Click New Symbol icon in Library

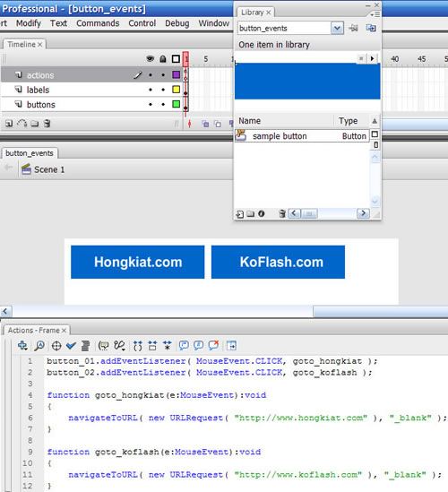[240, 214]
